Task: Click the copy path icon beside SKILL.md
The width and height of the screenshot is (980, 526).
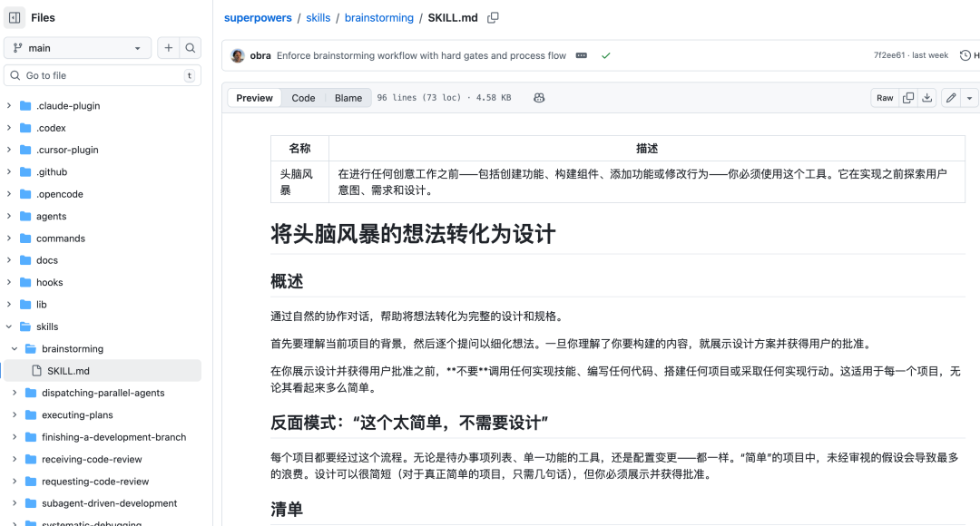Action: pyautogui.click(x=492, y=17)
